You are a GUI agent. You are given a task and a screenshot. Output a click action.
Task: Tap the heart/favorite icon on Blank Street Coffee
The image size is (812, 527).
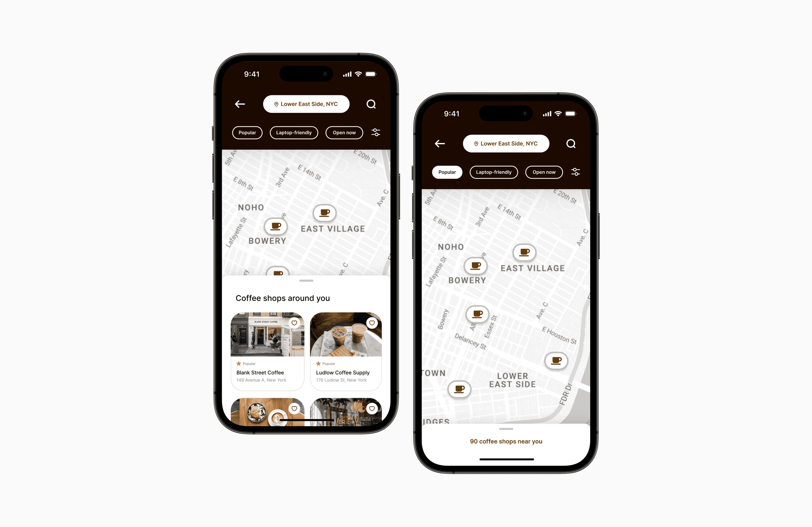(x=295, y=323)
